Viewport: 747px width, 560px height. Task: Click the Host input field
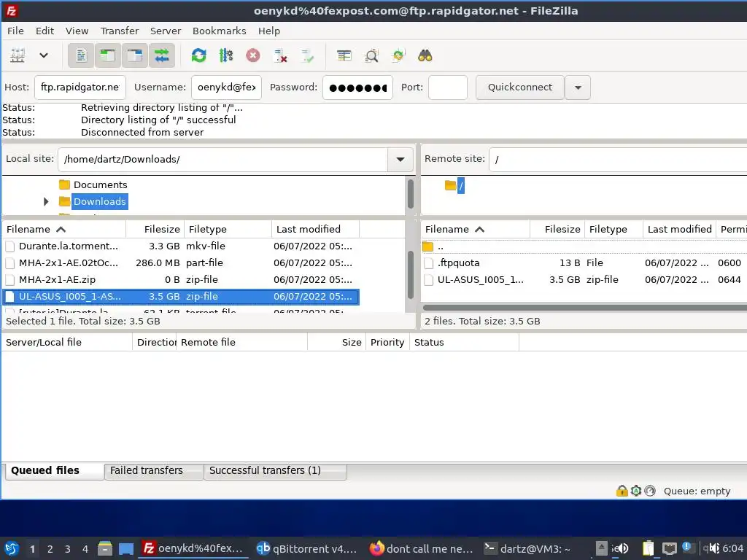tap(80, 87)
